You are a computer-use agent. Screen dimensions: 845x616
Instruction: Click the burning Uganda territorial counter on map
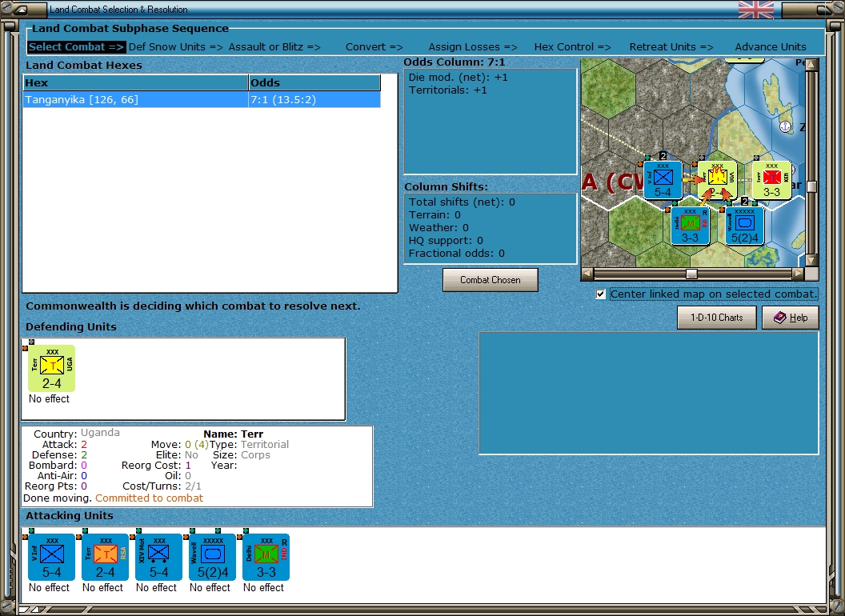coord(717,180)
